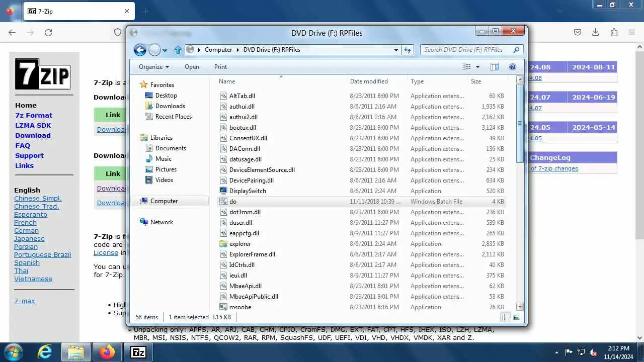Viewport: 644px width, 362px height.
Task: Select Computer in navigation pane
Action: [164, 201]
